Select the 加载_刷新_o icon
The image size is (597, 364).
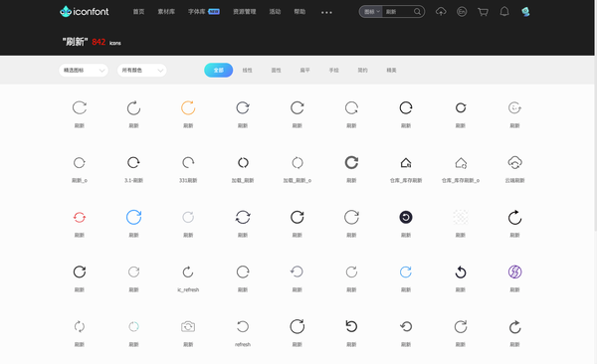coord(298,162)
